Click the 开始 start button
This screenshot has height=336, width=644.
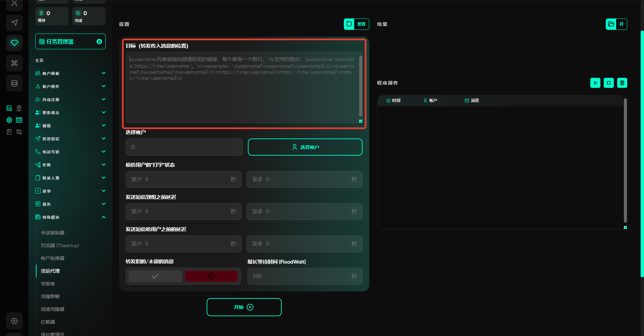point(244,307)
